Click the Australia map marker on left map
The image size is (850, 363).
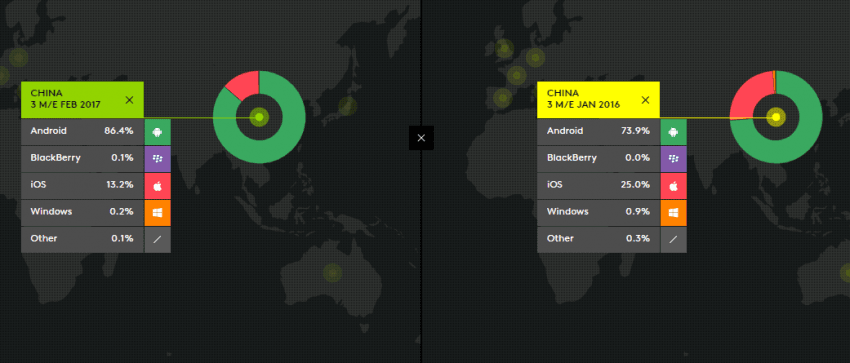tap(332, 273)
